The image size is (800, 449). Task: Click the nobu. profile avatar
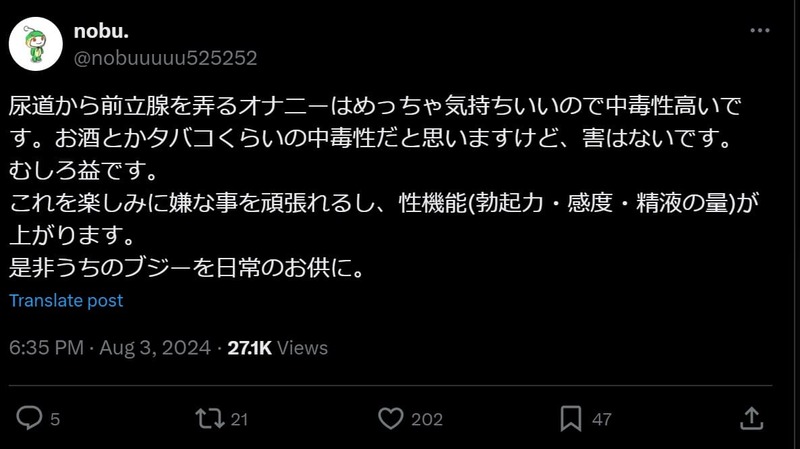point(36,44)
